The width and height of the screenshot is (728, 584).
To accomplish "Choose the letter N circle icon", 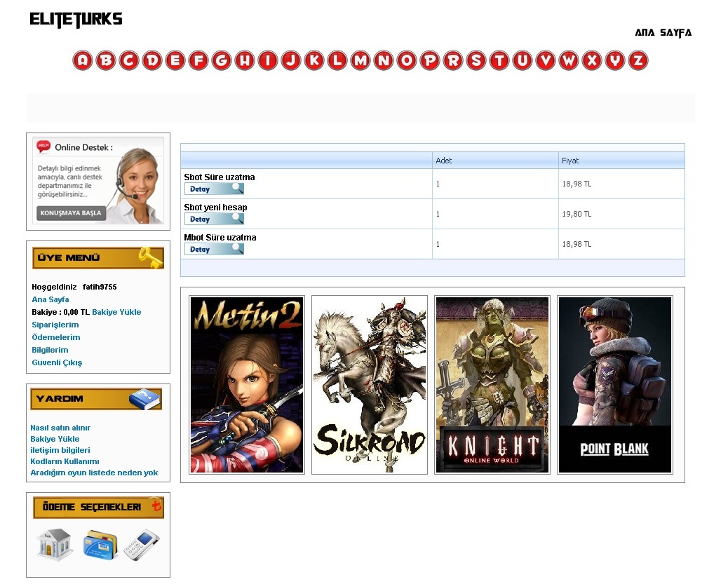I will click(x=384, y=60).
